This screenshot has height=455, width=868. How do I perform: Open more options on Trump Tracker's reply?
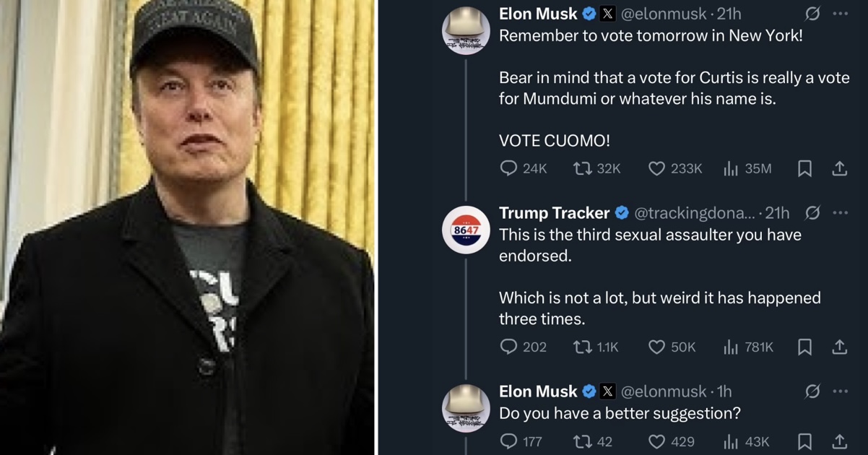point(840,212)
